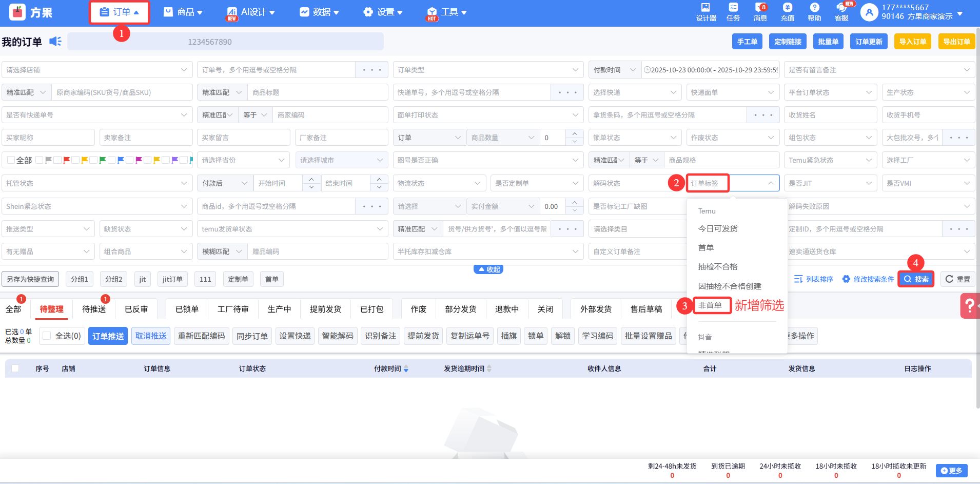Viewport: 980px width, 484px height.
Task: Open the 商品 menu in top bar
Action: (183, 12)
